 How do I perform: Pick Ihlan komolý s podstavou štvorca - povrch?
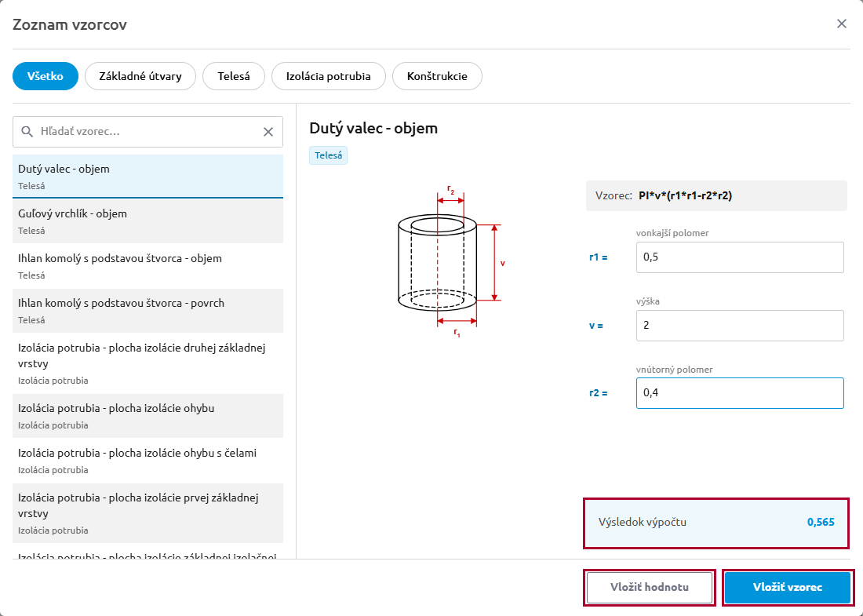pos(147,311)
